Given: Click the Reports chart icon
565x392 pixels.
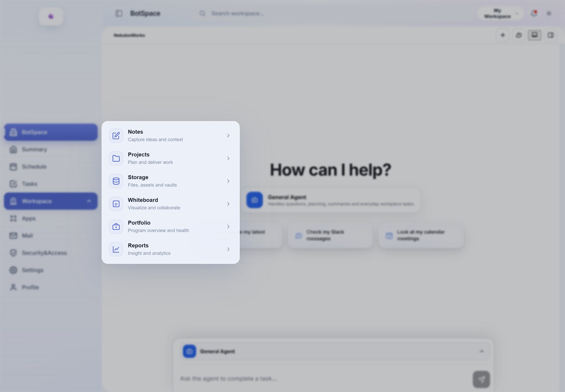Looking at the screenshot, I should click(116, 249).
